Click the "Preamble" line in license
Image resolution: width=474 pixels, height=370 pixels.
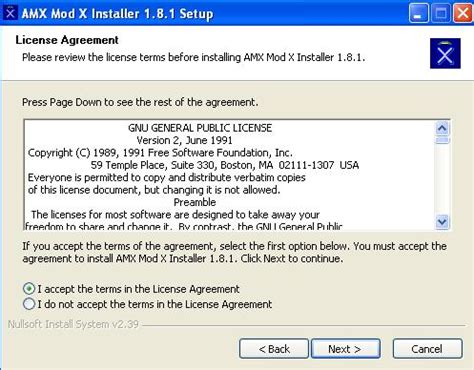coord(195,202)
